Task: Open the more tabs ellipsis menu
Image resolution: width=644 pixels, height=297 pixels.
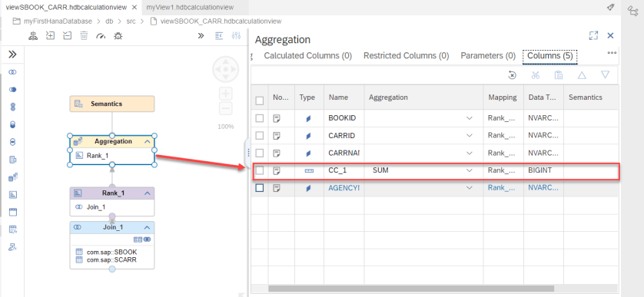Action: 612,52
